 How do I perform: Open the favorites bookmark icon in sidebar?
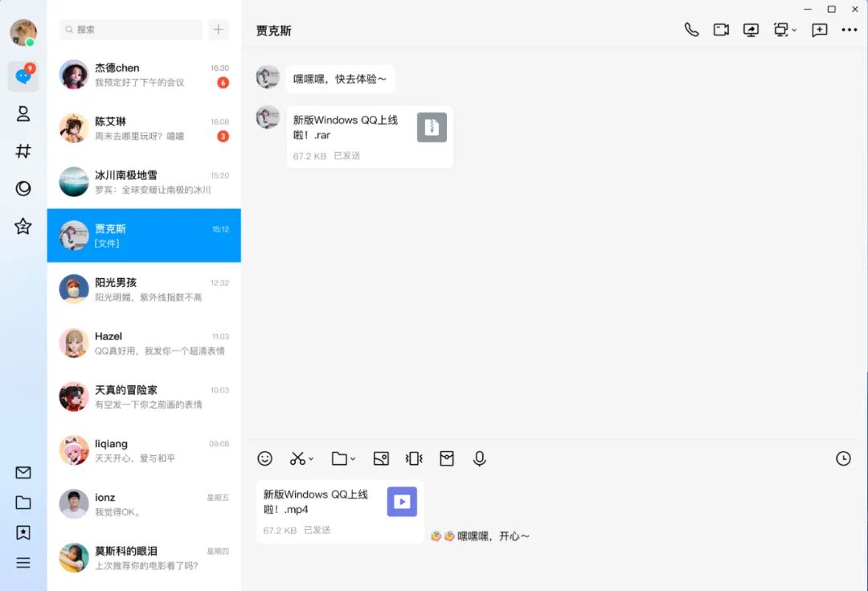click(23, 532)
